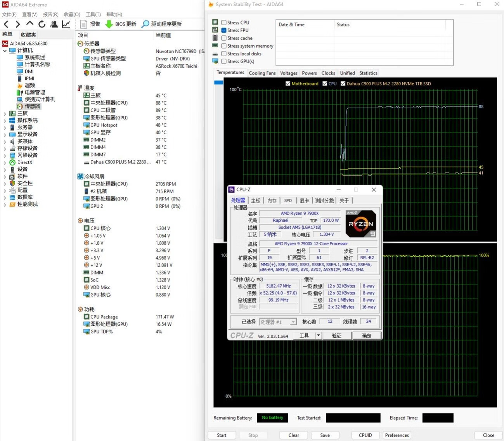Click the back navigation arrow
Screen dimensions: 504x441
(6, 24)
